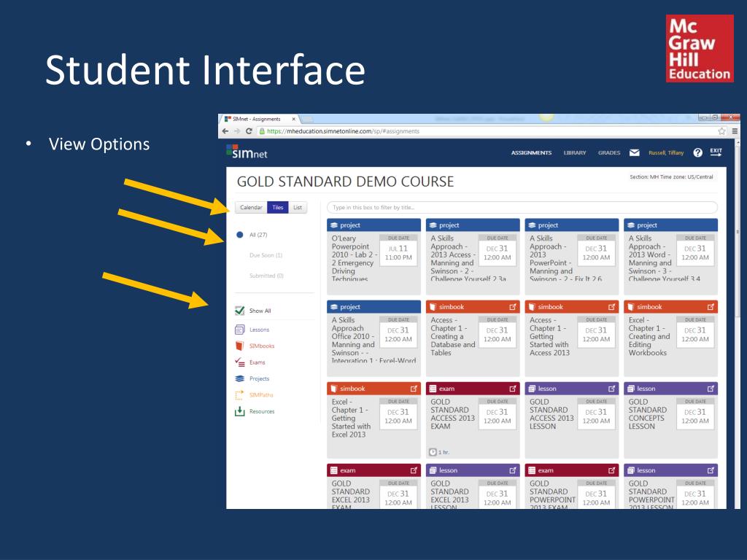747x560 pixels.
Task: Switch to Tiles view
Action: pyautogui.click(x=278, y=208)
